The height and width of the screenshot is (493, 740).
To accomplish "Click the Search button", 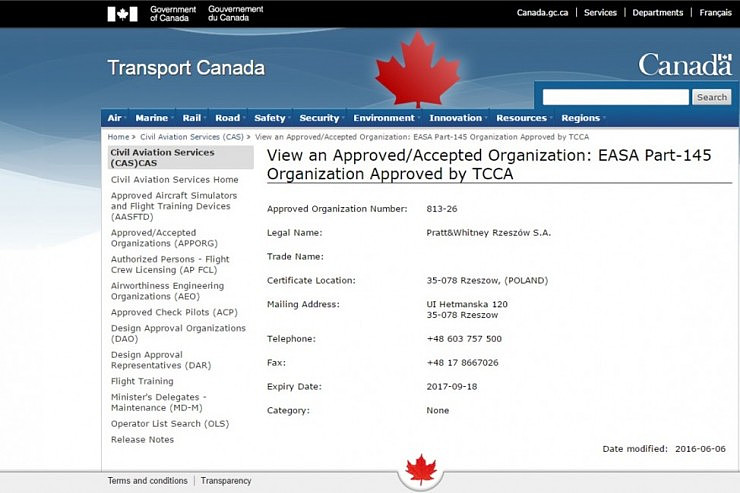I will [x=712, y=97].
